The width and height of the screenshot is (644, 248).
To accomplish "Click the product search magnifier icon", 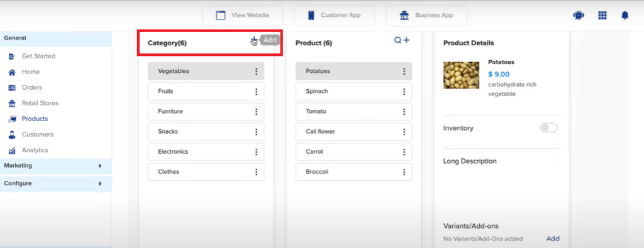I will (x=397, y=40).
